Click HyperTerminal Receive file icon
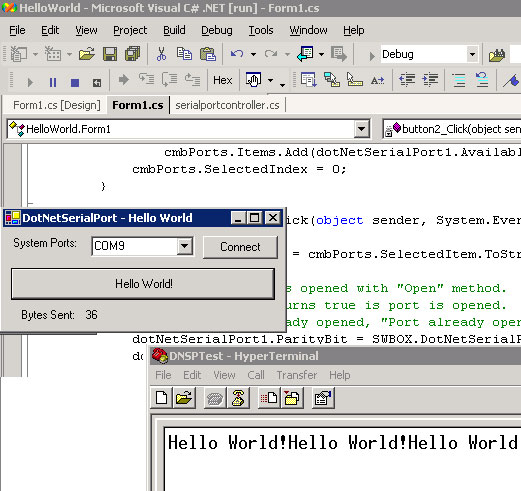This screenshot has width=521, height=491. click(x=292, y=398)
